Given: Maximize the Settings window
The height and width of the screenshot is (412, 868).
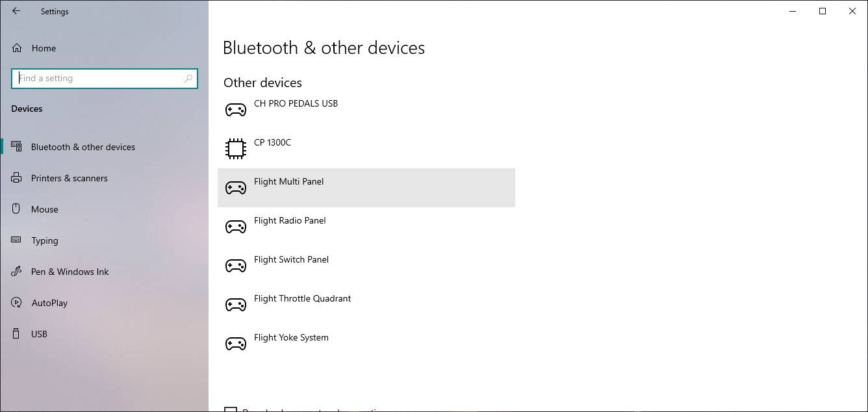Looking at the screenshot, I should pyautogui.click(x=823, y=11).
